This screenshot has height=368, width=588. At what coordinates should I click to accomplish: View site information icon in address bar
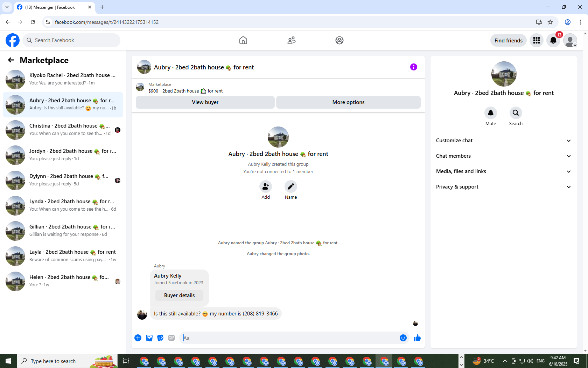tap(48, 22)
